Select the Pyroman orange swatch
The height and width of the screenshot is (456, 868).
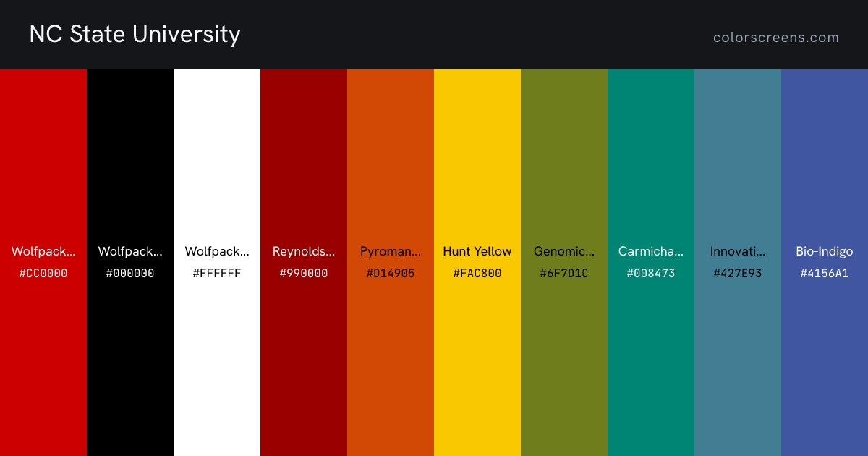391,263
